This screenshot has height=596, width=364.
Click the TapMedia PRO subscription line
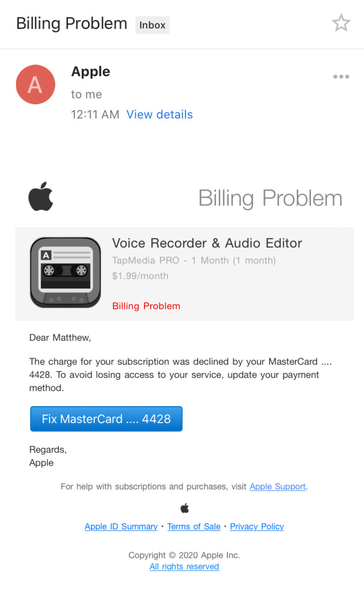194,260
